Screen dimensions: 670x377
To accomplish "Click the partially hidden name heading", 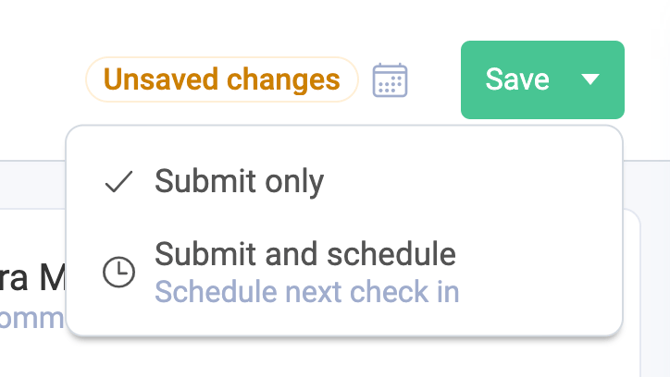I will coord(32,278).
